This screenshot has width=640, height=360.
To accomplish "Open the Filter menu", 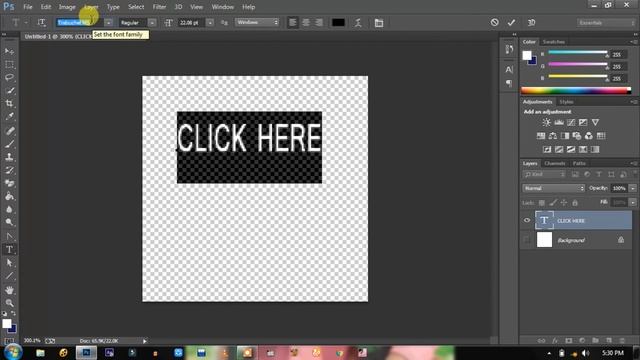I will (x=159, y=7).
